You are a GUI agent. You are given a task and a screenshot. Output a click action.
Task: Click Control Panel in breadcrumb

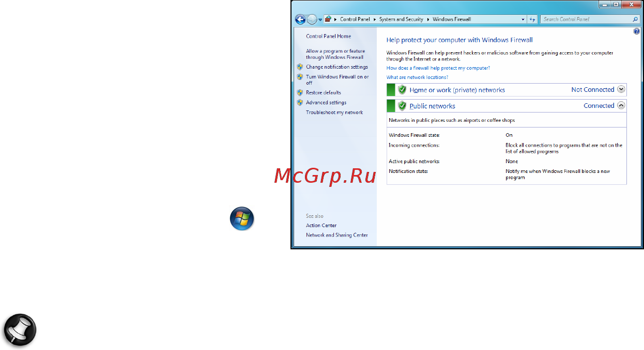coord(355,19)
